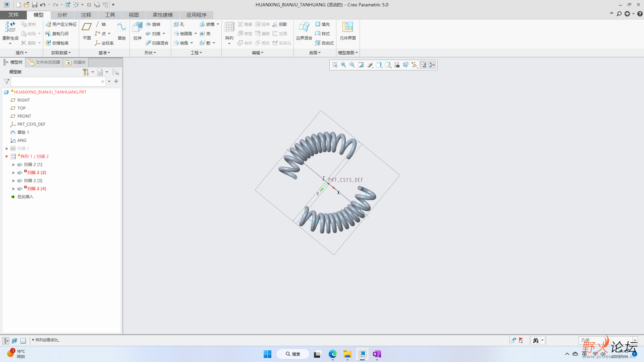
Task: Toggle Annotation Display in graphics toolbar
Action: 423,65
